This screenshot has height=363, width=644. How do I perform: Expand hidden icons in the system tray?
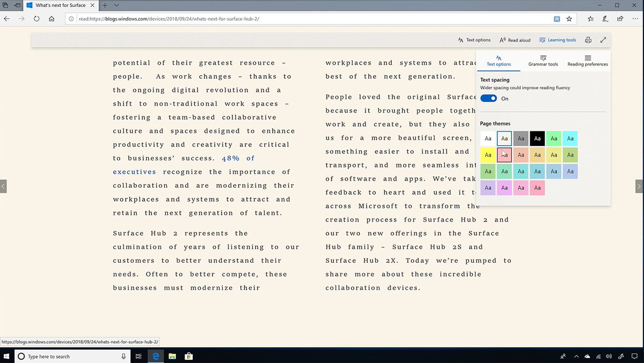pos(576,356)
